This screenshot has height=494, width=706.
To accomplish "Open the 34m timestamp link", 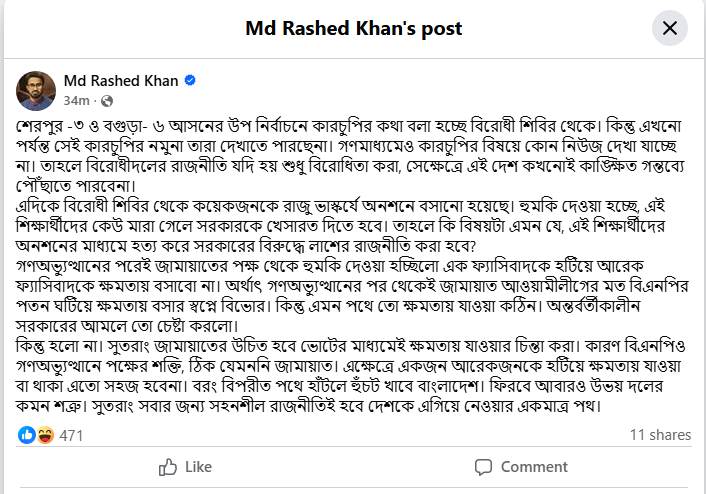I will (76, 101).
